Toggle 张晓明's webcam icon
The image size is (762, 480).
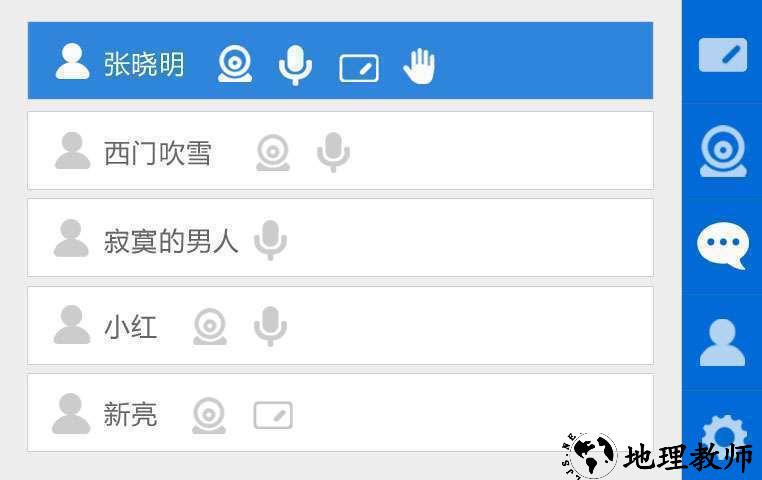pos(235,64)
